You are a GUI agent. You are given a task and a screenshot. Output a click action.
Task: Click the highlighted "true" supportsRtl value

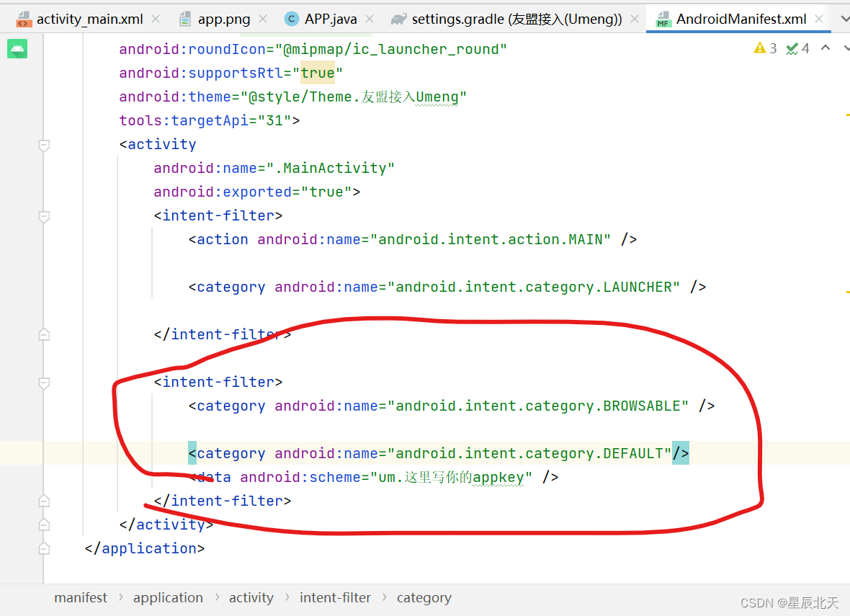[318, 73]
